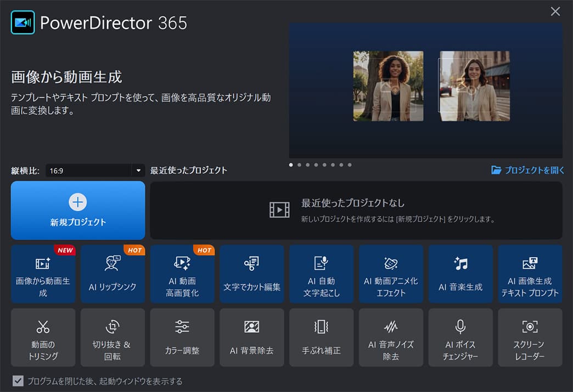This screenshot has width=573, height=392.
Task: Click 最近使ったプロジェクトなし message
Action: 353,203
